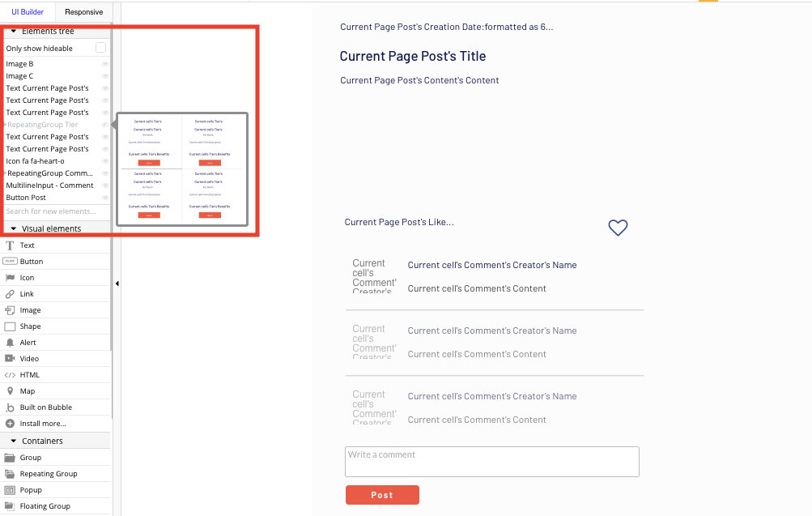Select the Map element in Visual elements
The width and height of the screenshot is (812, 516).
coord(28,390)
